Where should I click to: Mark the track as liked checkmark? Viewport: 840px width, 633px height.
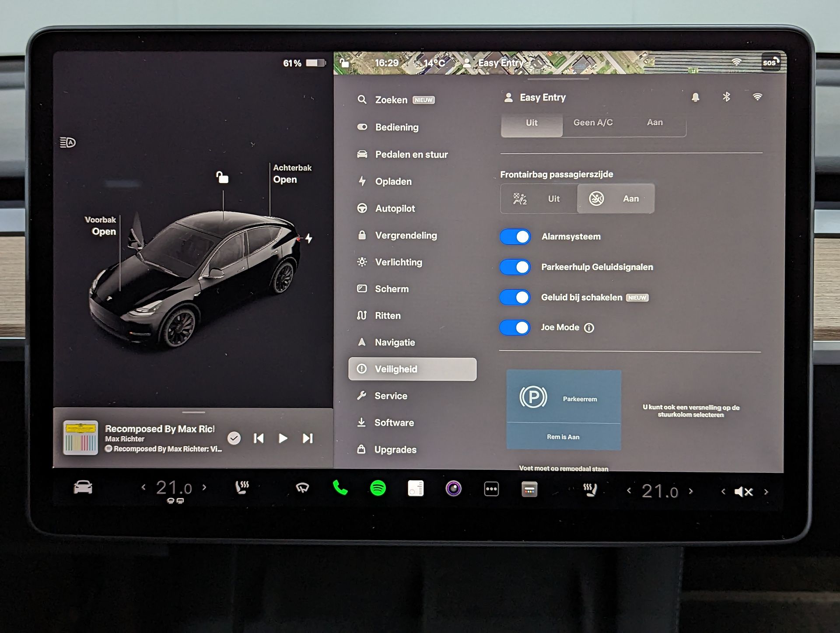[x=234, y=438]
